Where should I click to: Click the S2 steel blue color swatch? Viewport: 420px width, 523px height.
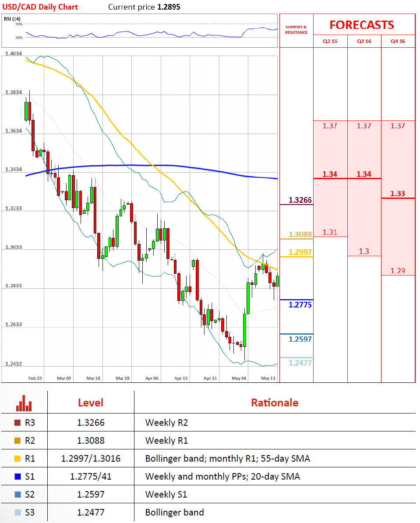click(18, 495)
